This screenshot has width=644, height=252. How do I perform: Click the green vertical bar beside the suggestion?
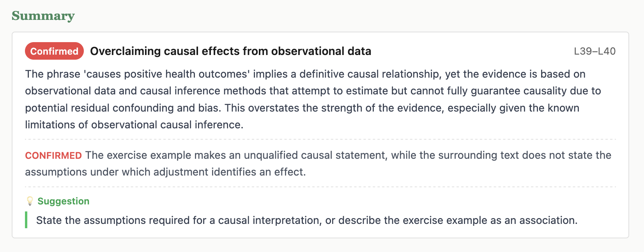click(x=26, y=220)
